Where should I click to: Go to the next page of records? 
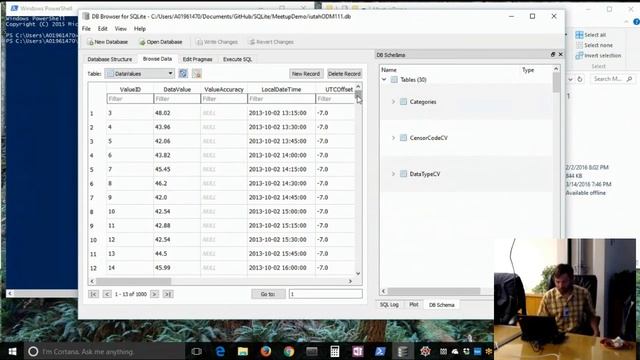tap(154, 294)
